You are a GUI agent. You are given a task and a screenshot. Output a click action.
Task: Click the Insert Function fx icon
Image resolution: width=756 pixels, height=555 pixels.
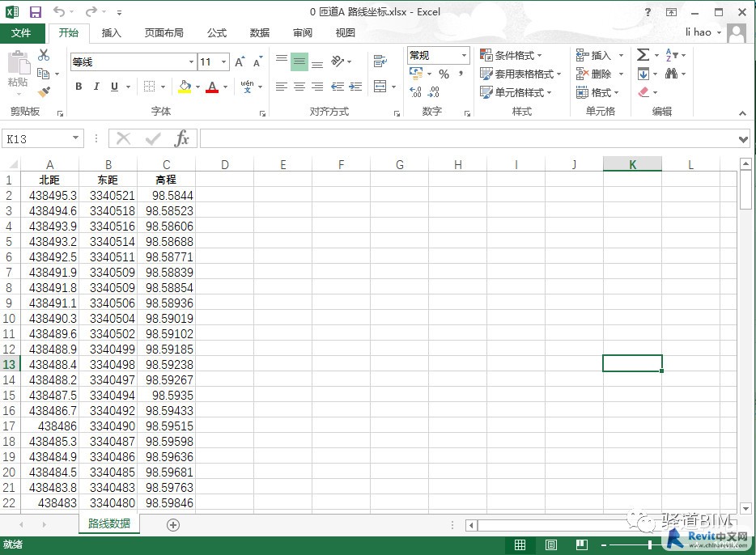[x=182, y=138]
